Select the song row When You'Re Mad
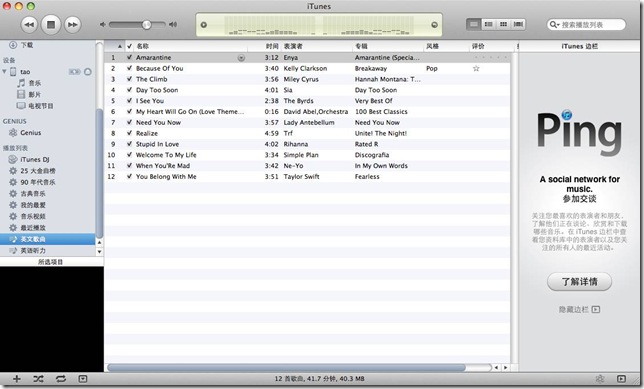This screenshot has width=644, height=389. [307, 166]
